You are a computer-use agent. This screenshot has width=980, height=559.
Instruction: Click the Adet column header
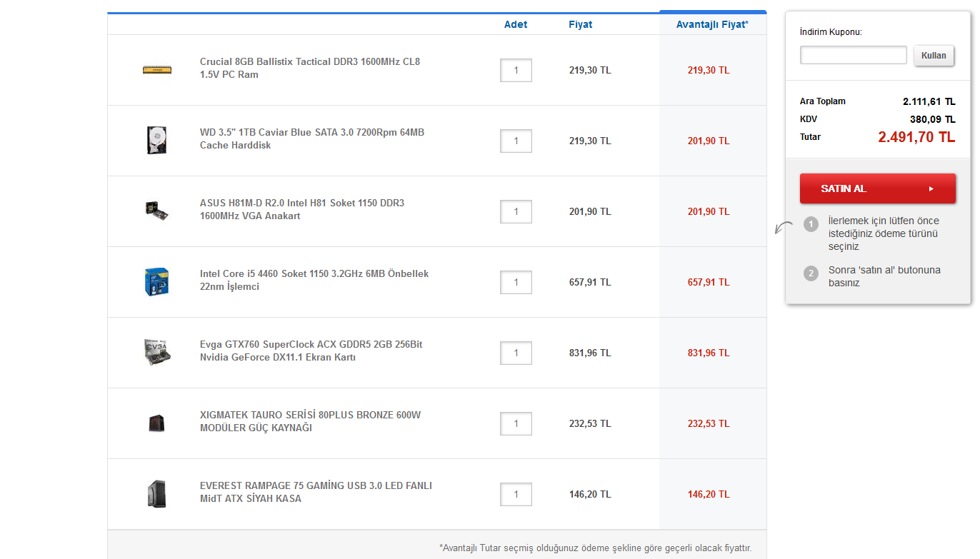516,24
